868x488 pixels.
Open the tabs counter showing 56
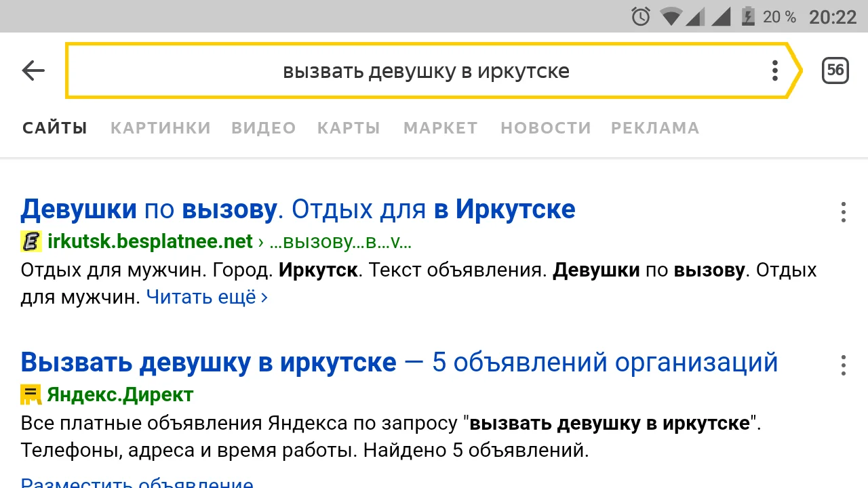point(835,70)
